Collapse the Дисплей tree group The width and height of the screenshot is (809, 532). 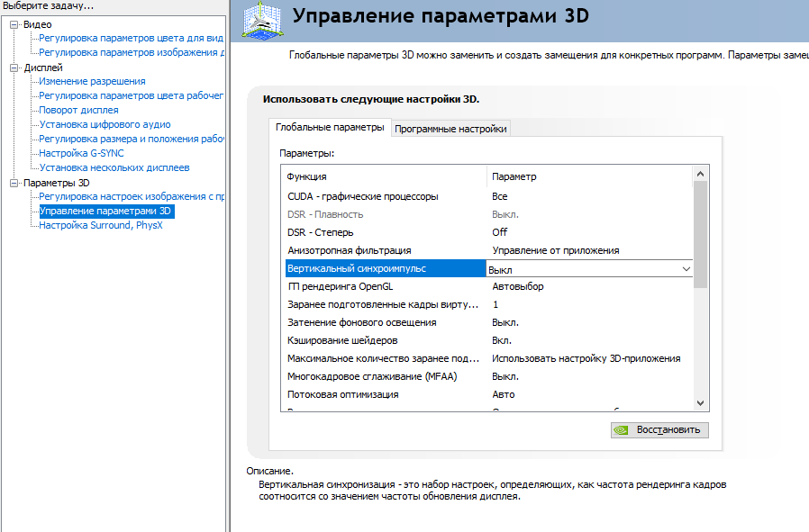pos(14,68)
